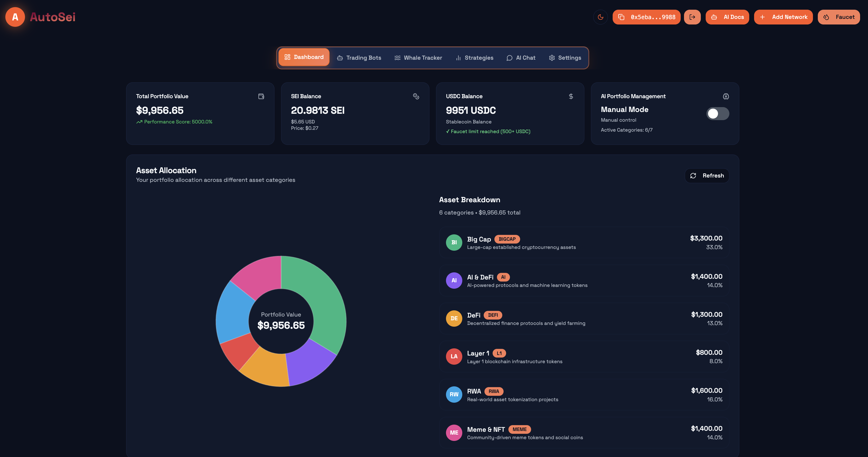Open the Settings tab
Viewport: 868px width, 457px height.
(x=565, y=58)
